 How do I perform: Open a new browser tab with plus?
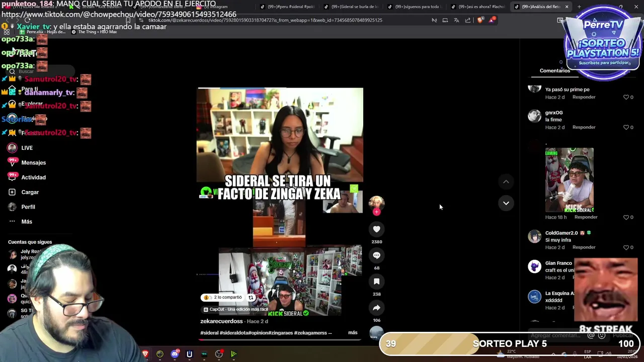[579, 7]
